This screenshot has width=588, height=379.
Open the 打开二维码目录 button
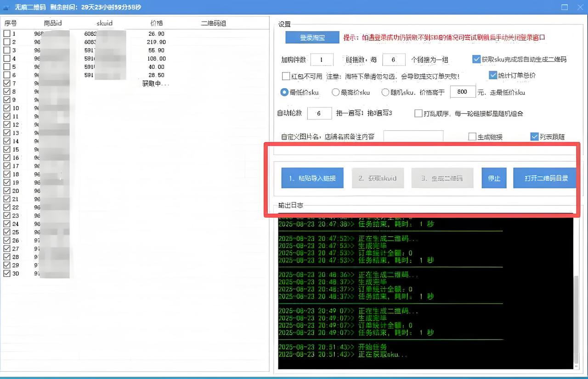point(544,178)
